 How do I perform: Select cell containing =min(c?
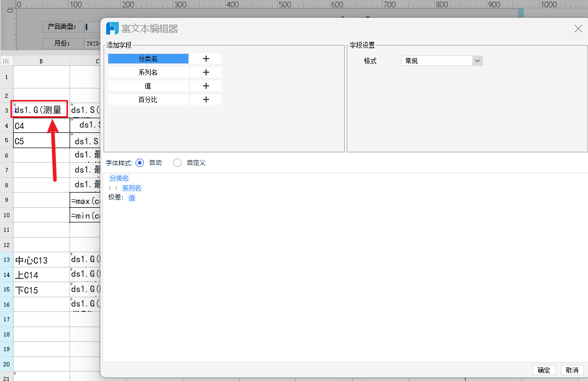[85, 215]
